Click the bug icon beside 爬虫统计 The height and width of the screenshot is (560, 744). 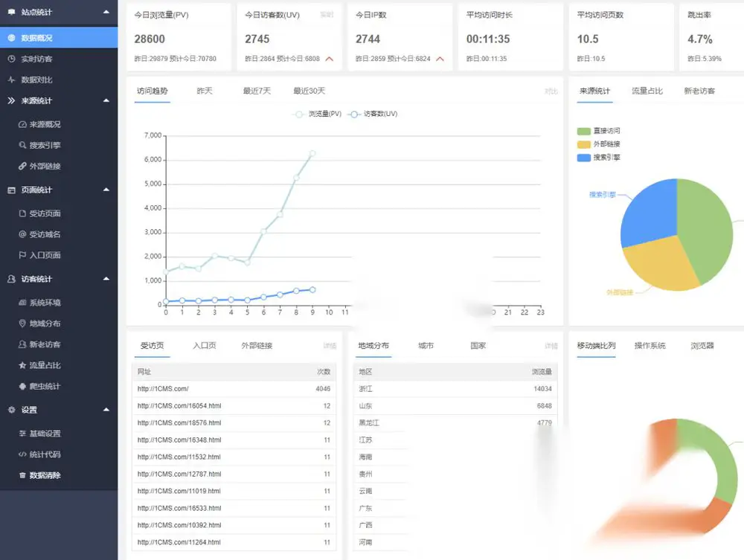point(22,386)
